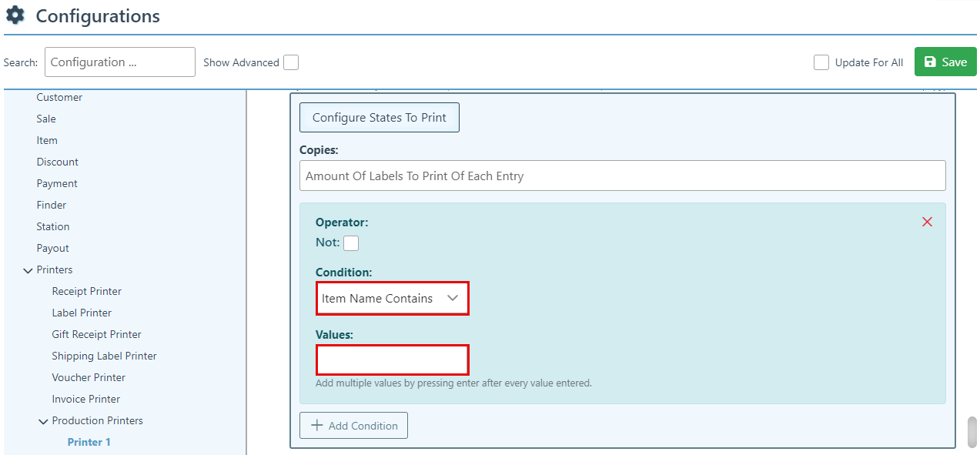This screenshot has height=455, width=980.
Task: Click the Add Condition button
Action: pyautogui.click(x=353, y=426)
